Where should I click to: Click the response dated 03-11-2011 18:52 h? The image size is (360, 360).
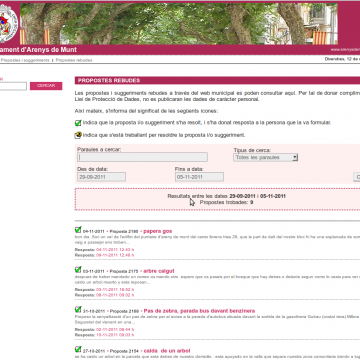click(115, 290)
